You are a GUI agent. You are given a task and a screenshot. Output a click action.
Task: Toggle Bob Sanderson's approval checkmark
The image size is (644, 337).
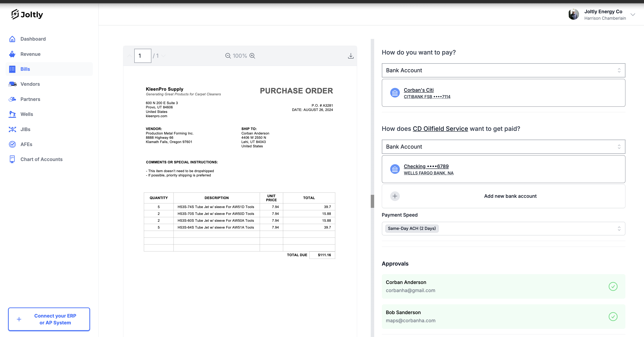(613, 316)
